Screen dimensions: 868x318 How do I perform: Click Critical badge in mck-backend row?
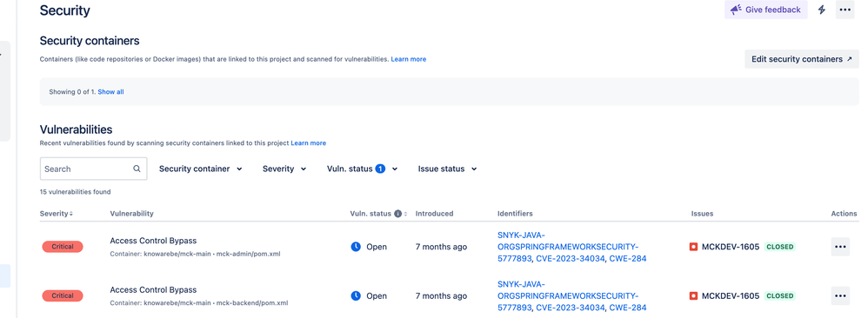[63, 296]
